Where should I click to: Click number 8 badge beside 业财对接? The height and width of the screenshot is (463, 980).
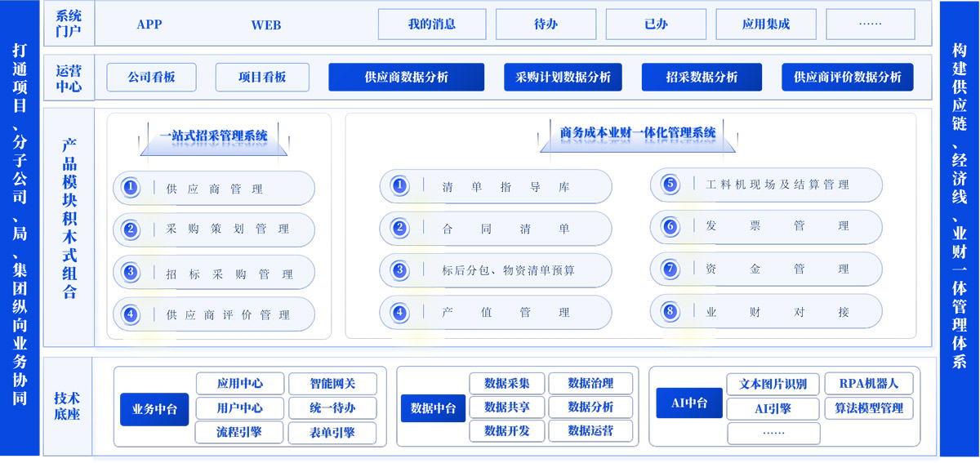pos(670,311)
